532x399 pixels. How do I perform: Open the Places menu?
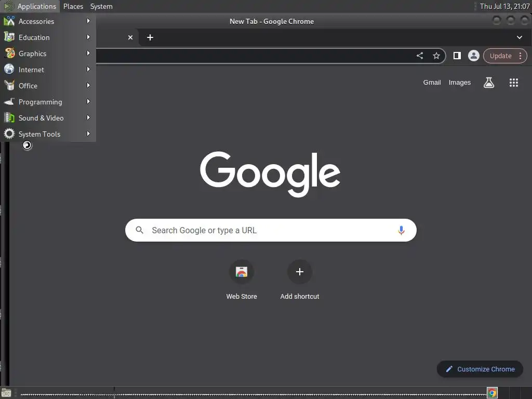pos(73,6)
